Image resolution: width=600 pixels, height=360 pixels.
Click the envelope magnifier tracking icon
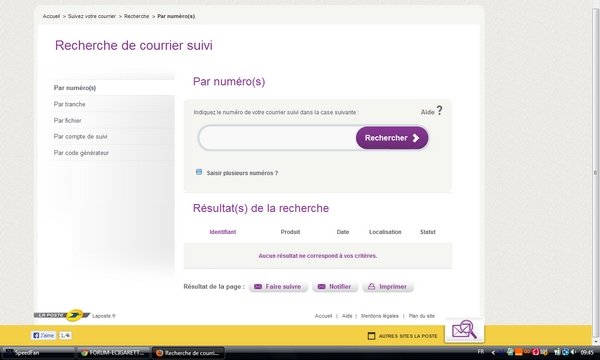click(464, 330)
